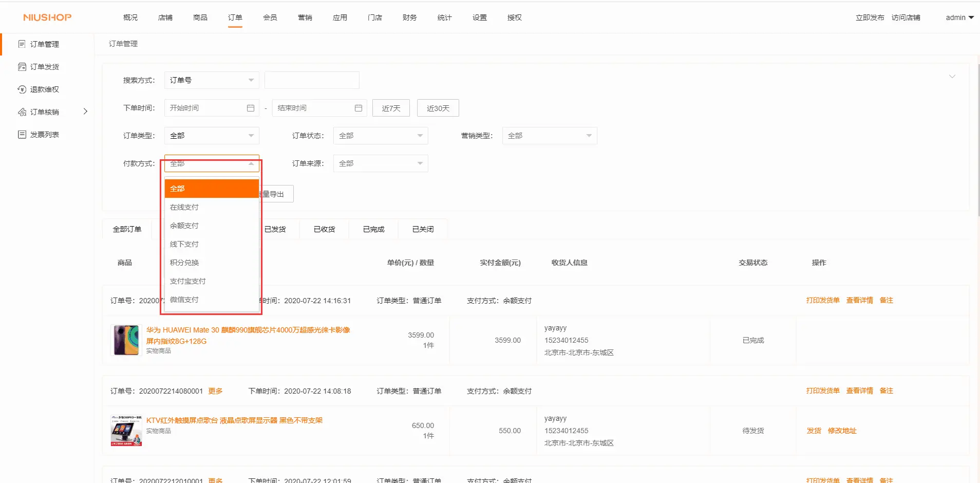Open 发票列表 invoice list icon
Screen dimensions: 980x483
tap(22, 135)
